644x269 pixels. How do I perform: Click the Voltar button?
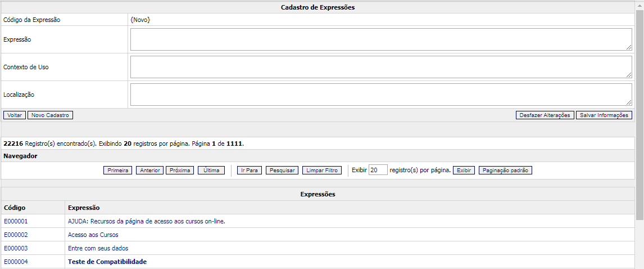click(x=15, y=115)
